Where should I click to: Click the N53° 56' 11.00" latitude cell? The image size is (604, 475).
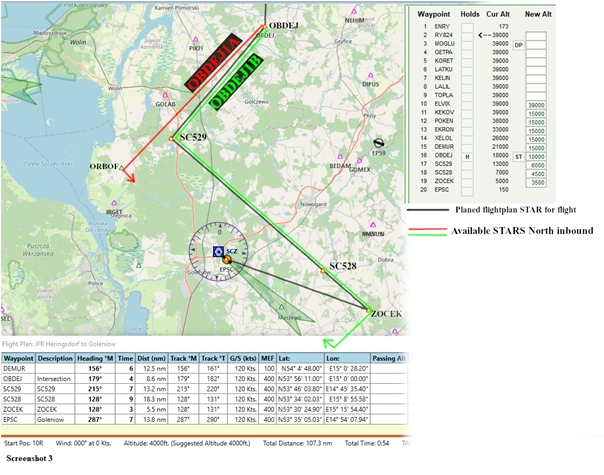[300, 379]
